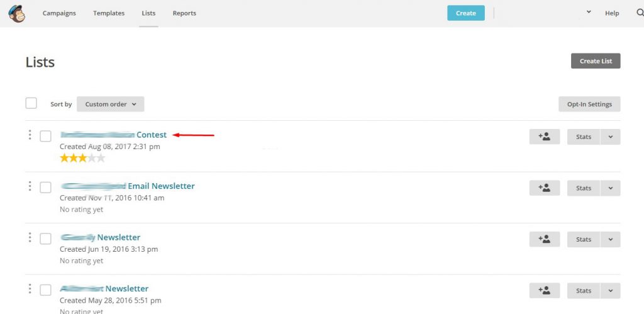Tick the select-all checkbox beside Sort by

(x=31, y=103)
